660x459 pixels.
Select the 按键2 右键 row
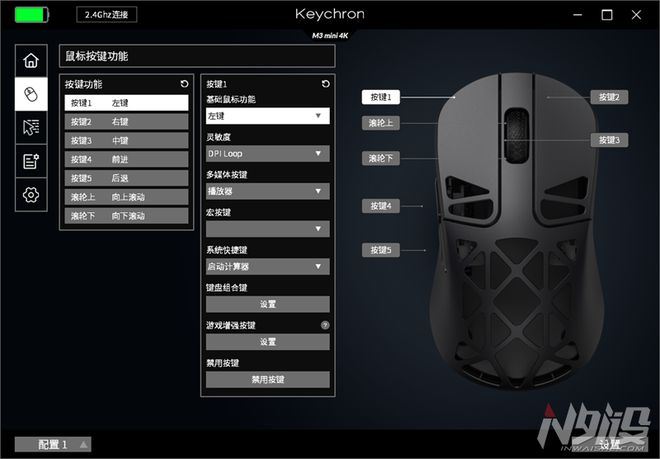click(126, 122)
